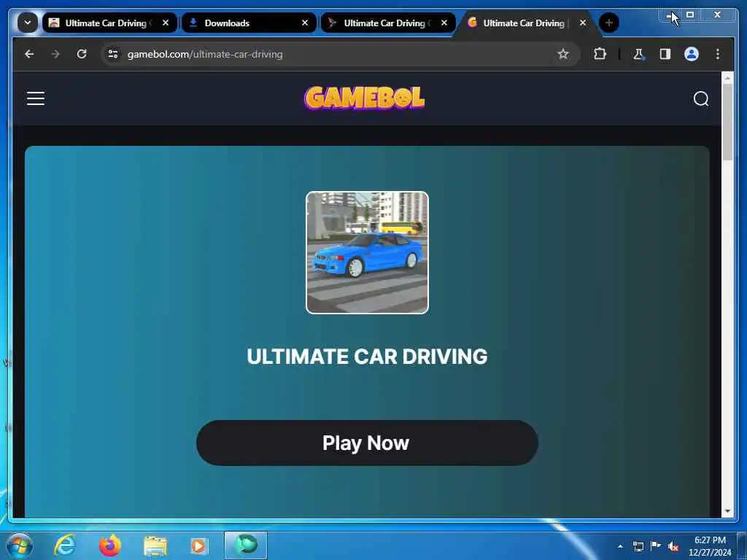Open the Gamebol search icon
This screenshot has height=560, width=747.
pos(701,98)
